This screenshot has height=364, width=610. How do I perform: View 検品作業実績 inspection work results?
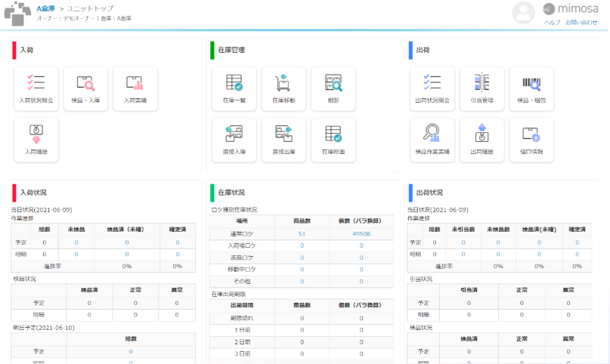tap(432, 140)
